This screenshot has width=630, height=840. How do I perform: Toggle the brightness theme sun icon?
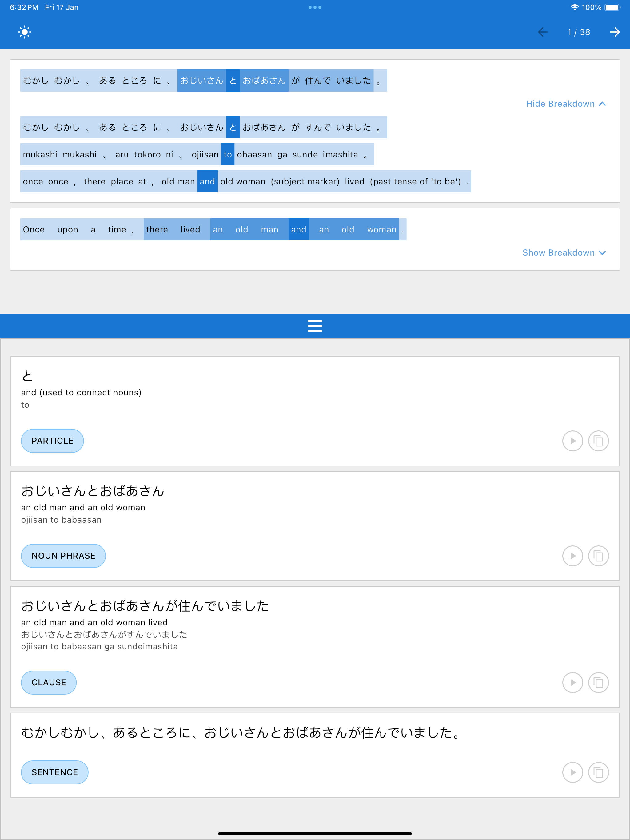click(25, 32)
